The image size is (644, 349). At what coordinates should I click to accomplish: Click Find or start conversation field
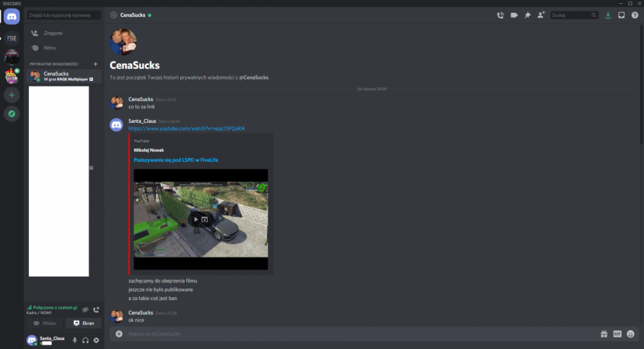pyautogui.click(x=64, y=15)
